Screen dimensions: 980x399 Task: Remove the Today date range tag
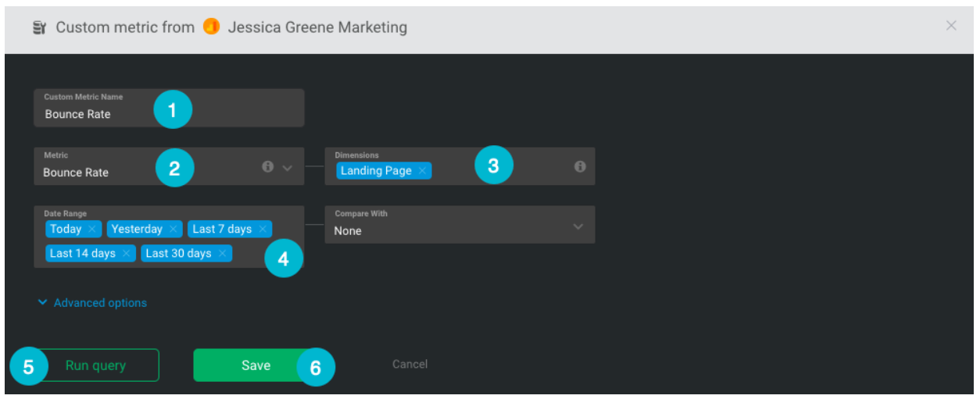[91, 229]
